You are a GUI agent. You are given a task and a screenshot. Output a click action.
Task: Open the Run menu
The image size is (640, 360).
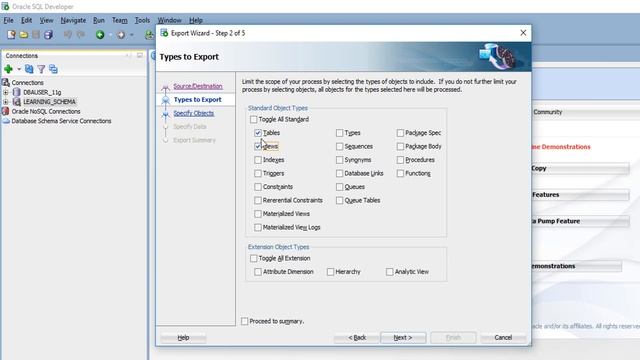point(99,20)
